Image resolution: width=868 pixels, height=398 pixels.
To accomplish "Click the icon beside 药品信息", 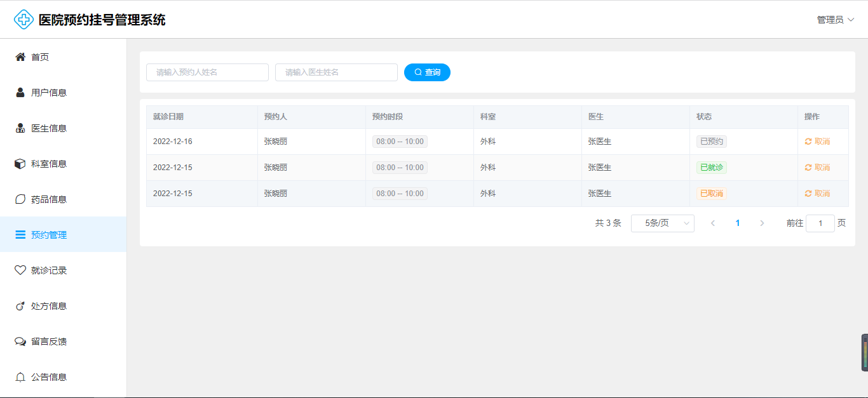I will (x=20, y=199).
